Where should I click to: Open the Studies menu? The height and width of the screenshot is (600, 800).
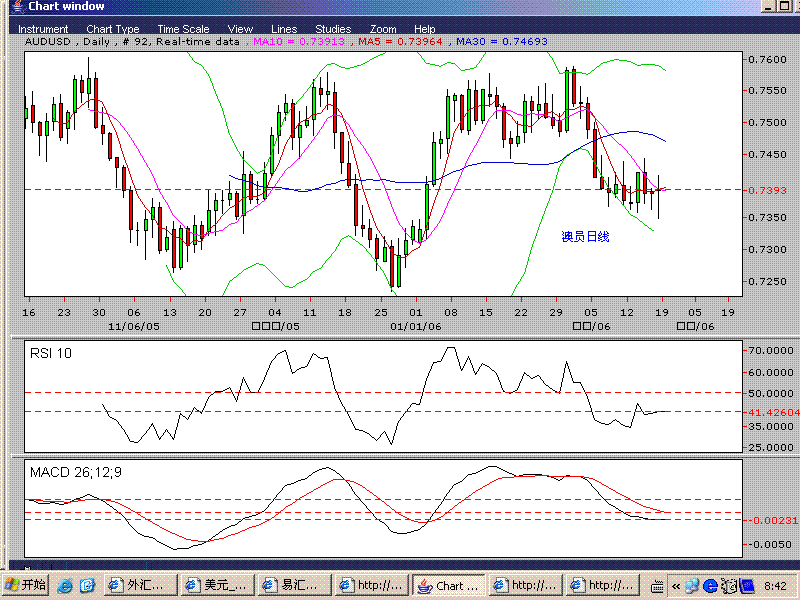tap(333, 29)
